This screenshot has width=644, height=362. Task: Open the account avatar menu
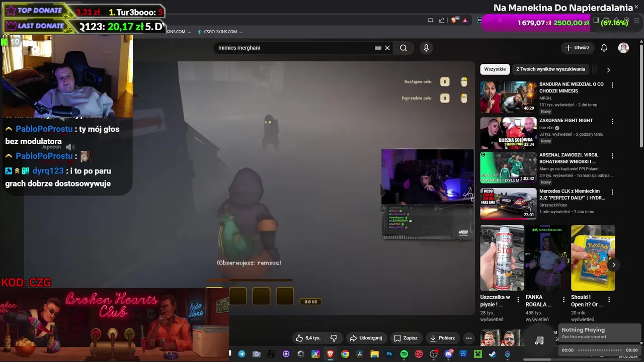[x=623, y=48]
